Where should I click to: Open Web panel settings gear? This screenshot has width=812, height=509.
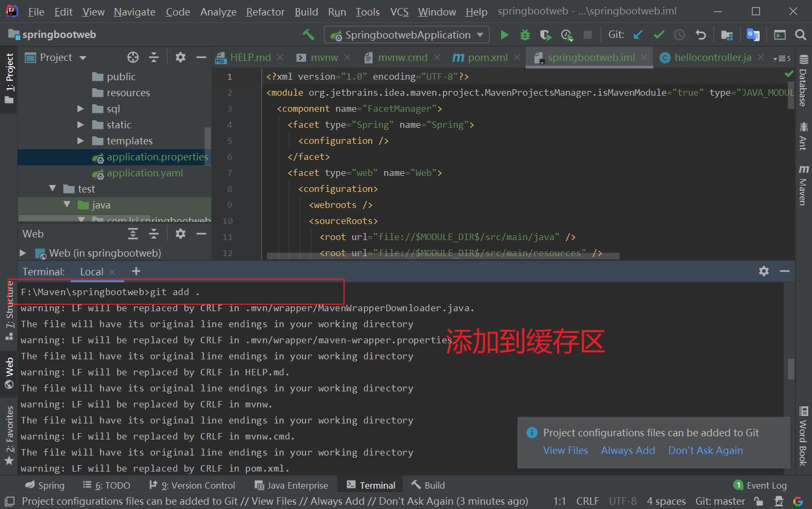(x=181, y=234)
